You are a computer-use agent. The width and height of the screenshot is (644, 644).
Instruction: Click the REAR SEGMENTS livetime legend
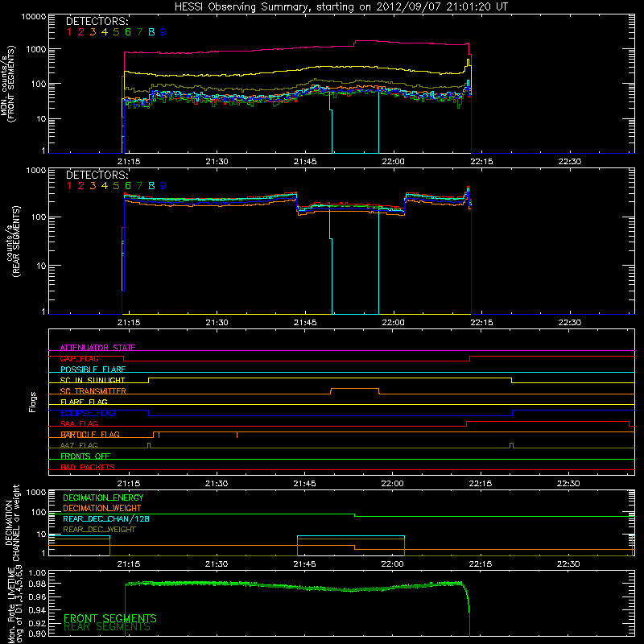click(107, 627)
